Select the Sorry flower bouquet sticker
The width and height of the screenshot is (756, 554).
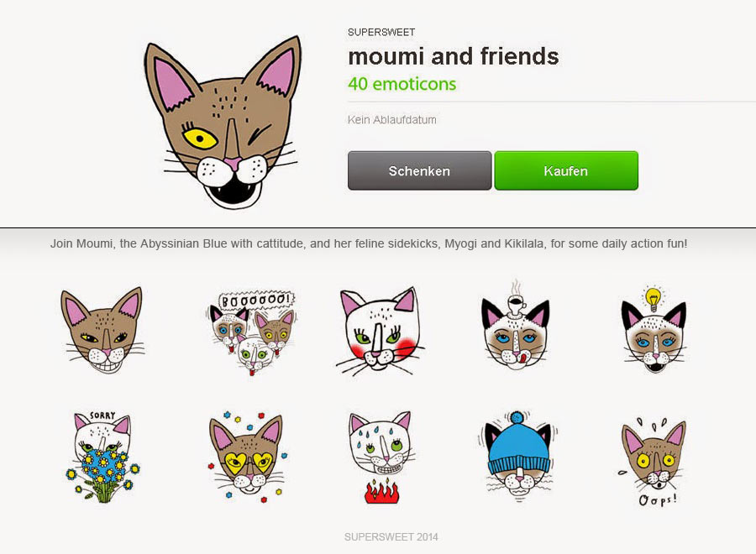(x=102, y=457)
